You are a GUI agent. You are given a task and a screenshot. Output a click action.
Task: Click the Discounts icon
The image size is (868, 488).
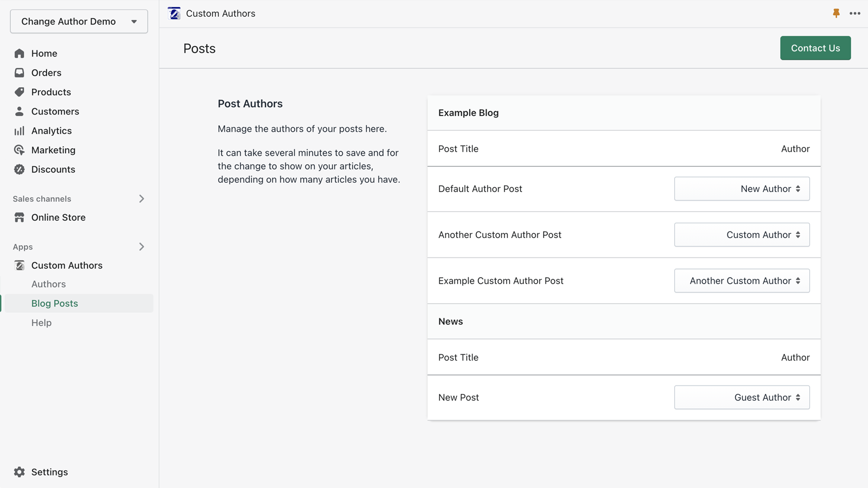[20, 169]
